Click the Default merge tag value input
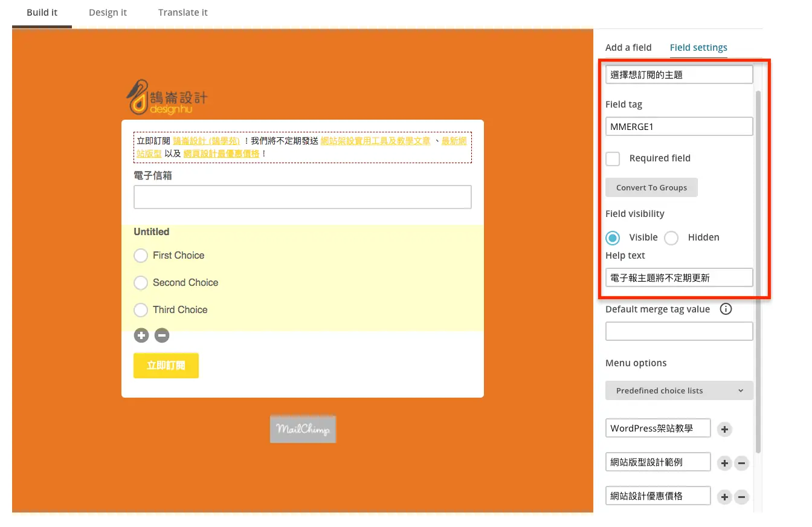This screenshot has height=527, width=812. coord(679,331)
